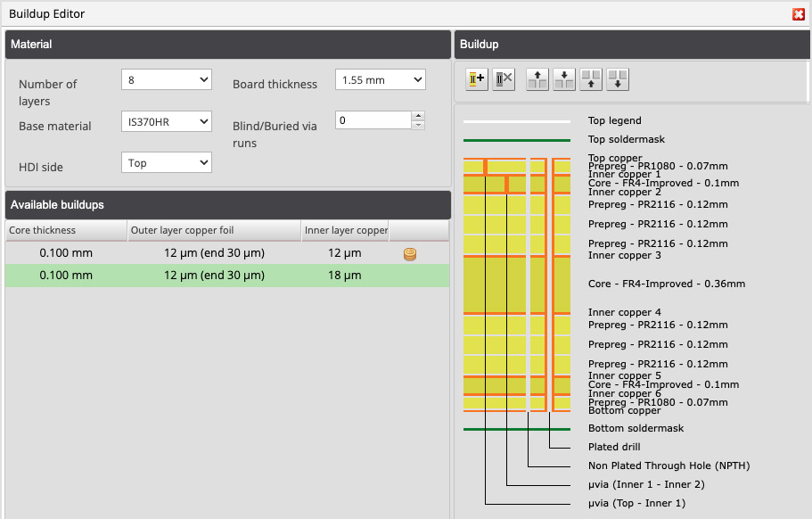This screenshot has width=812, height=519.
Task: Open the Board thickness dropdown
Action: [381, 80]
